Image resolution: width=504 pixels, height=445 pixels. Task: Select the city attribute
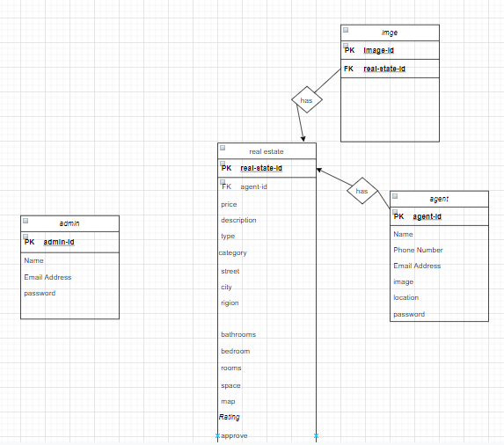226,287
